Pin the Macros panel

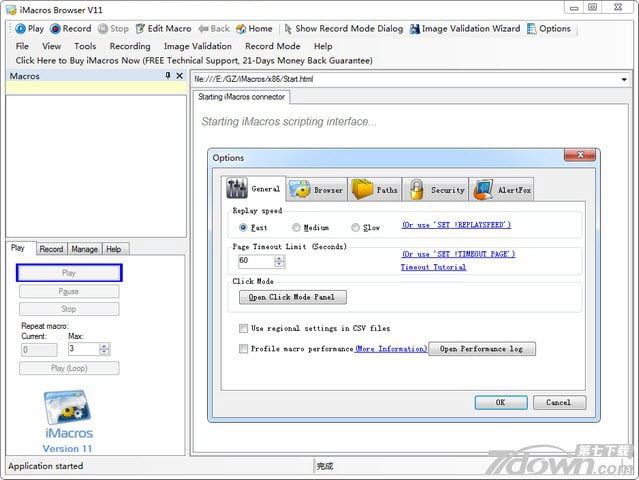click(x=167, y=76)
